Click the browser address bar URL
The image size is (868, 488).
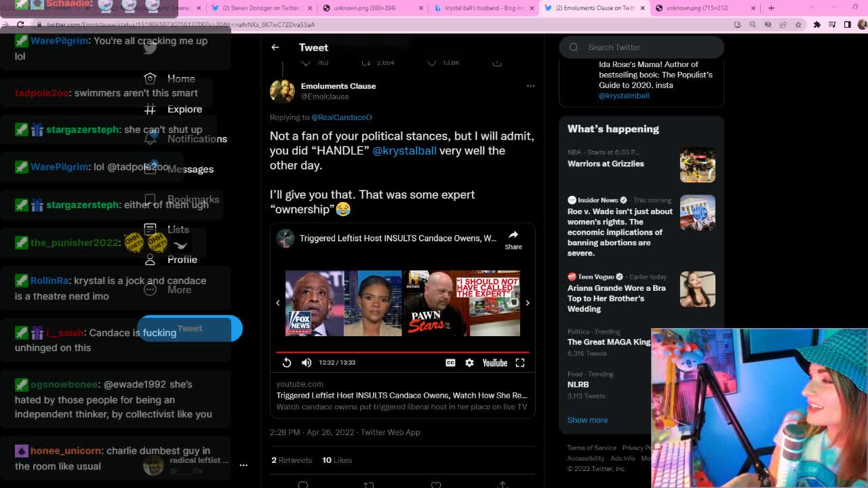[x=180, y=25]
